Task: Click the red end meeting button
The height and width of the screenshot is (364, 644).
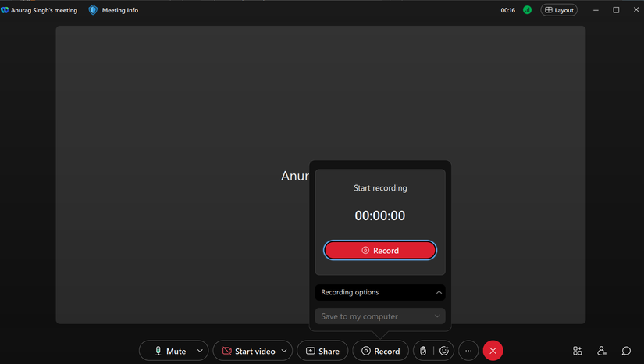Action: [x=493, y=352]
